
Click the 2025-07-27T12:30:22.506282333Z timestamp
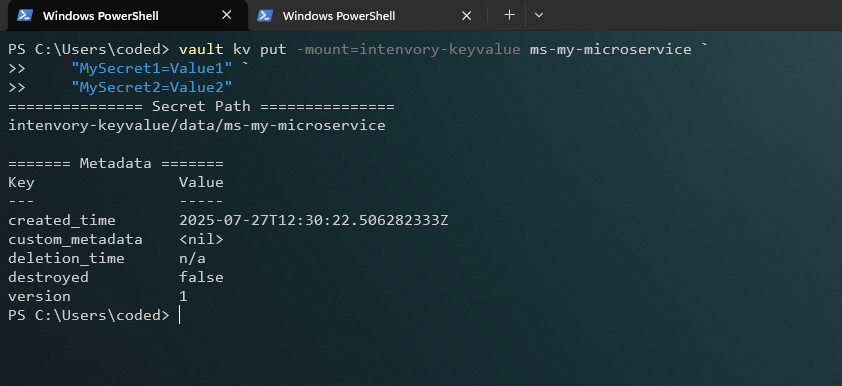click(x=314, y=220)
